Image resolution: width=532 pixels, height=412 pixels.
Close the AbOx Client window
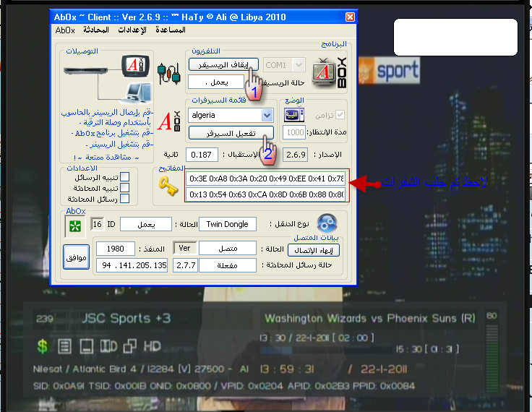pyautogui.click(x=350, y=17)
